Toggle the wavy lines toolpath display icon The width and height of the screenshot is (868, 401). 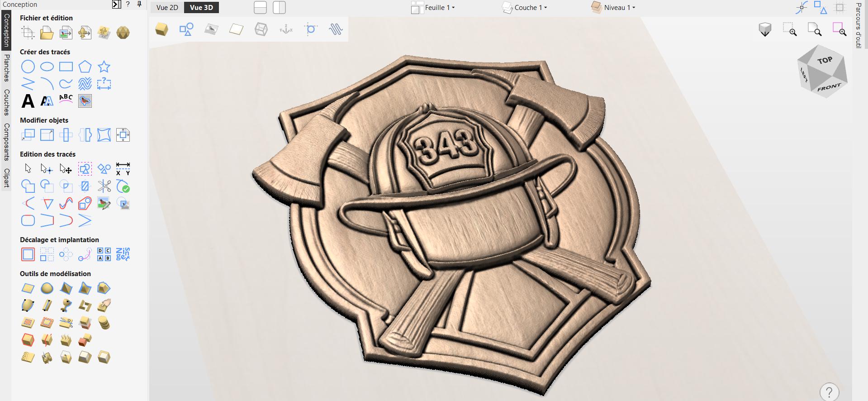point(336,30)
